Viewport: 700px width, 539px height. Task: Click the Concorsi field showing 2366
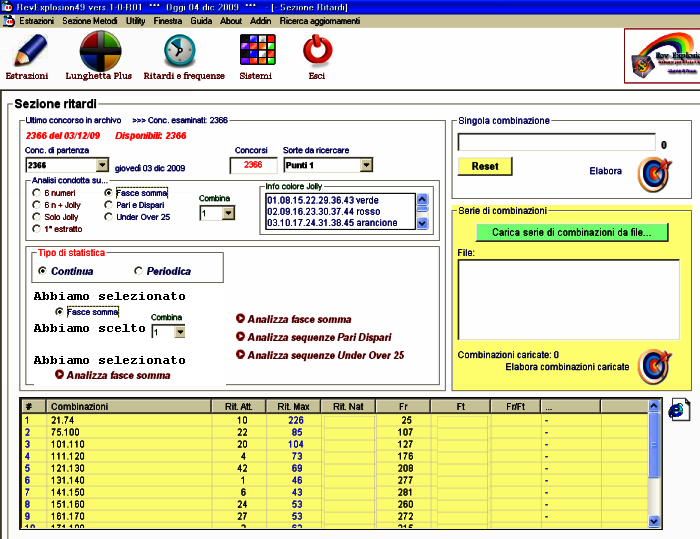[x=253, y=165]
